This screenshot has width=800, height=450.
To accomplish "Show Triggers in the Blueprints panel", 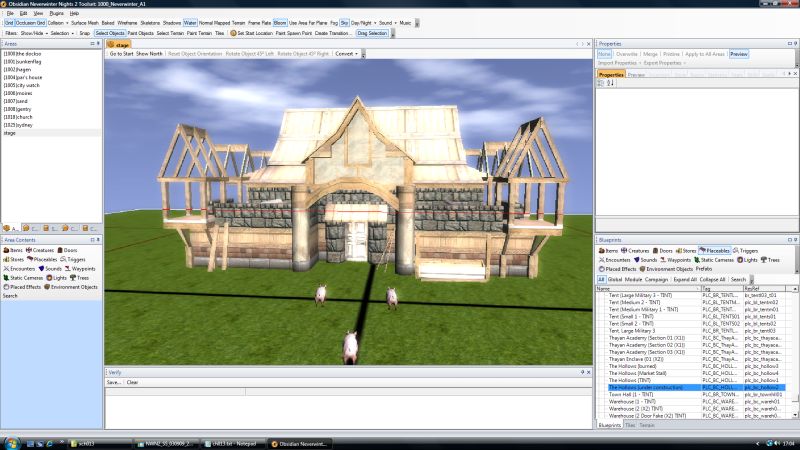I will (745, 251).
